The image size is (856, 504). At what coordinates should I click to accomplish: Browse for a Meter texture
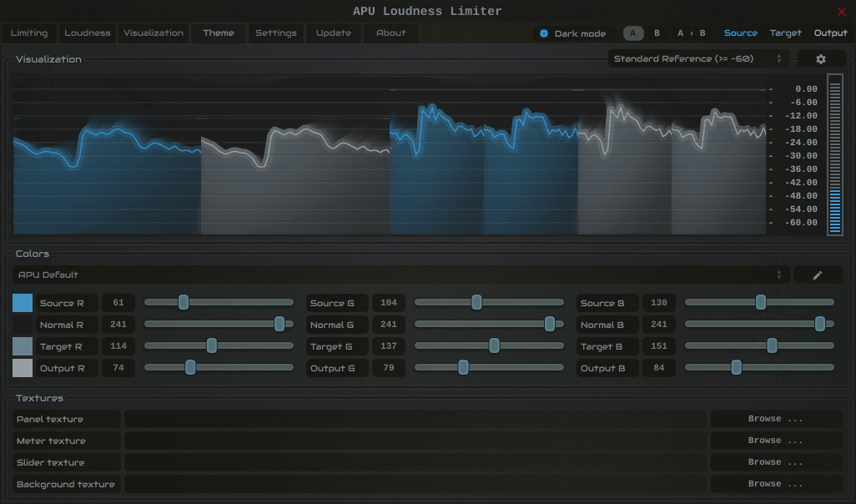pos(776,441)
